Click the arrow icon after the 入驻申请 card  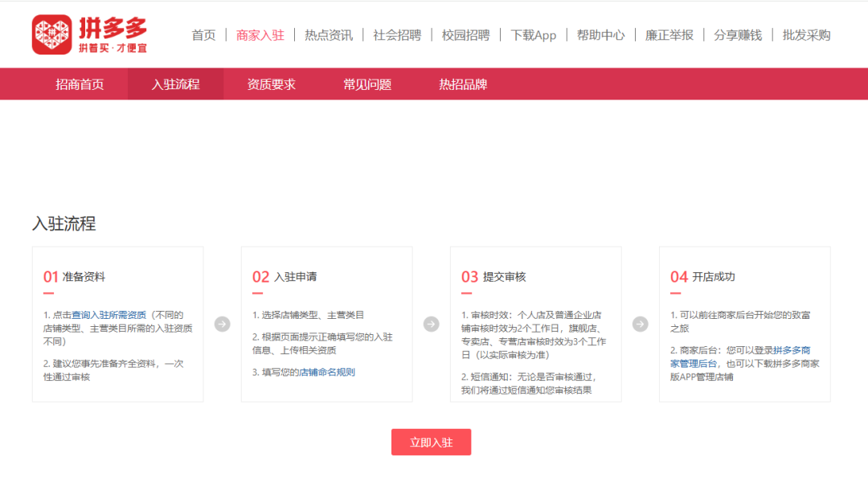pyautogui.click(x=430, y=325)
